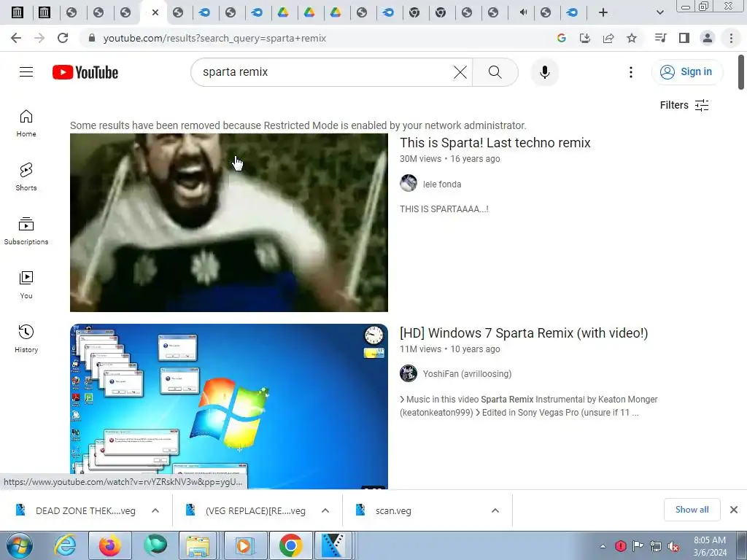Viewport: 747px width, 560px height.
Task: Click the lele fonda channel avatar
Action: pos(409,183)
